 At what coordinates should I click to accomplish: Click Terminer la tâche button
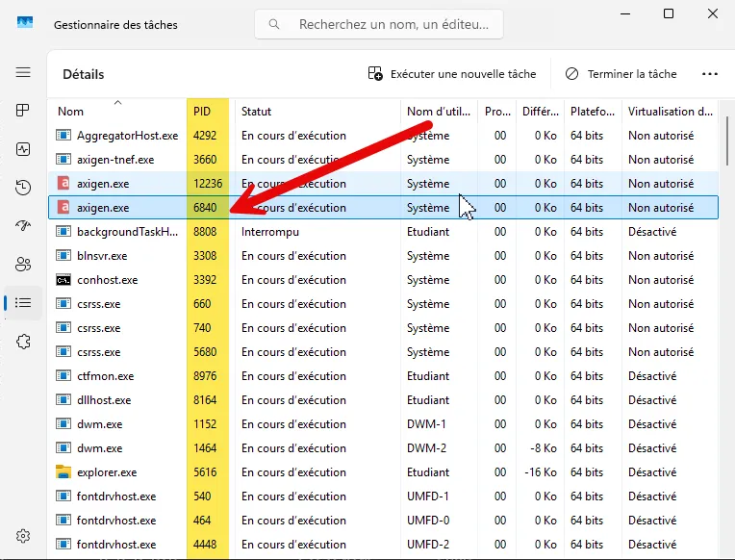(x=621, y=74)
